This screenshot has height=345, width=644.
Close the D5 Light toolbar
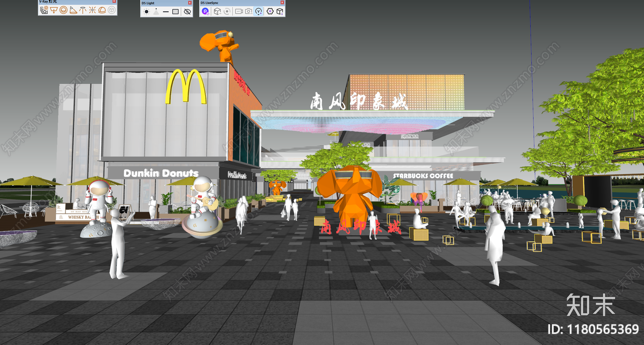[190, 3]
